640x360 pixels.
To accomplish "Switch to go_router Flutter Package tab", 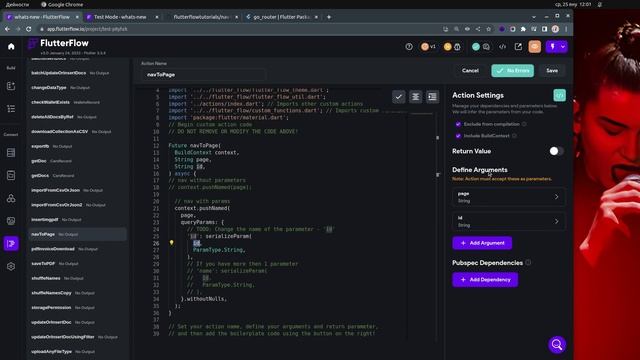I will pyautogui.click(x=282, y=17).
